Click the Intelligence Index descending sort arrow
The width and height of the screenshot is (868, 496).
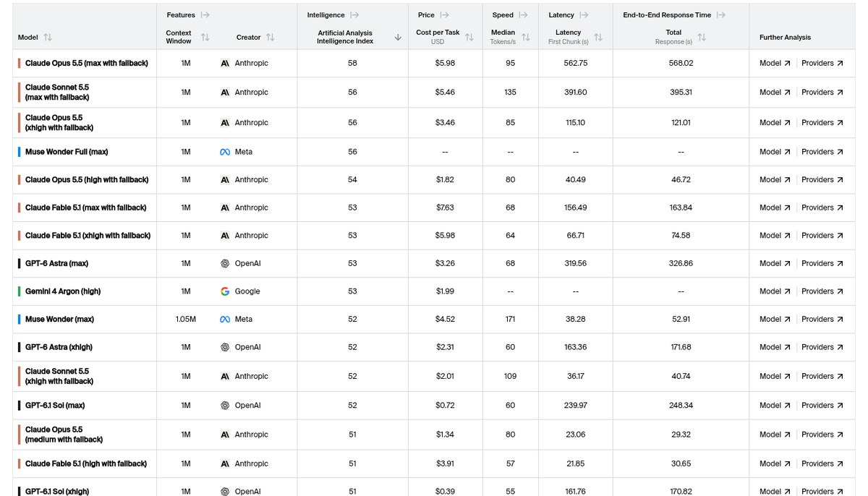(398, 38)
